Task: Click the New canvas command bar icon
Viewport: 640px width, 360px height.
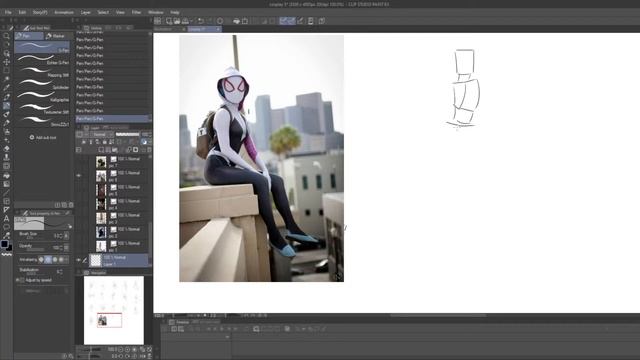Action: 169,21
